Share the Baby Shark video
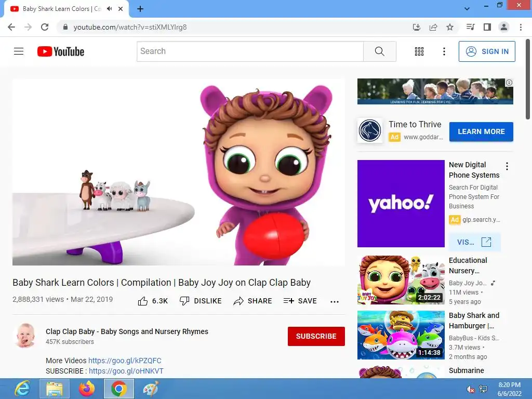 pyautogui.click(x=253, y=301)
